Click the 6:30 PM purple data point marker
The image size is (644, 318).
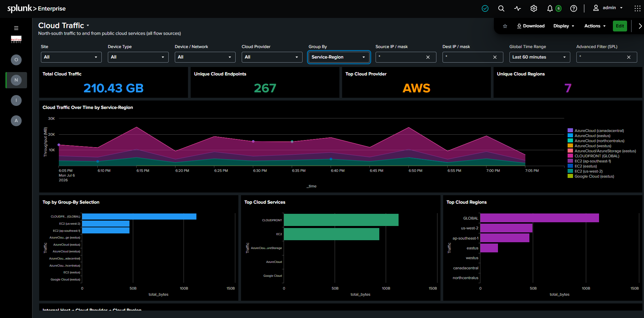(x=253, y=141)
